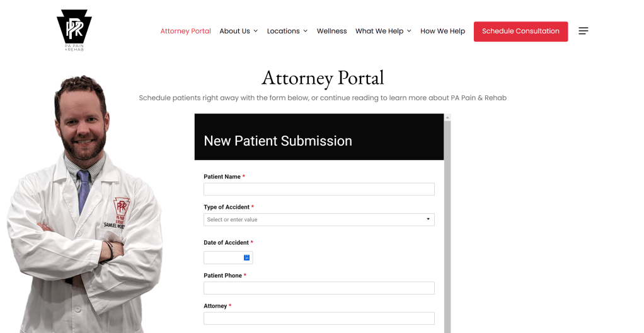Open the Wellness page
The height and width of the screenshot is (333, 644).
(x=331, y=31)
